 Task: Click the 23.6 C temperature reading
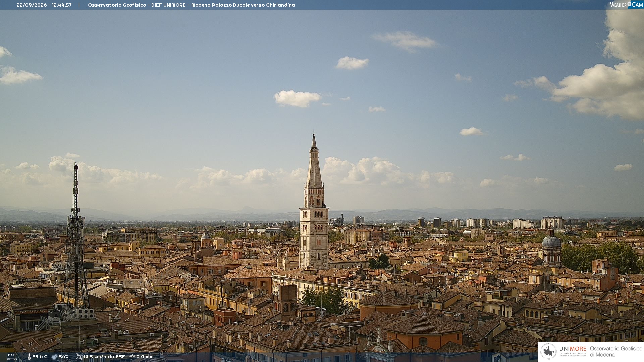(x=40, y=357)
